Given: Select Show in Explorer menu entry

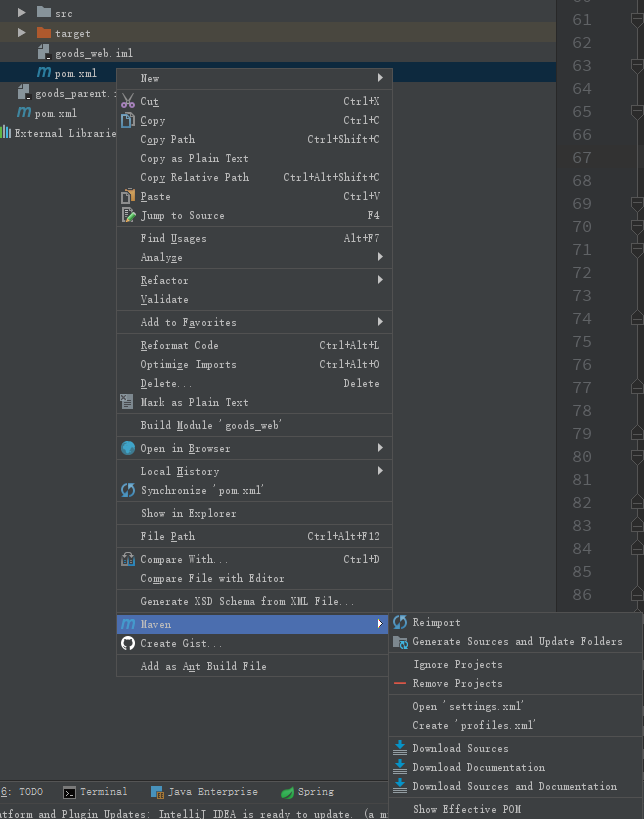Looking at the screenshot, I should tap(254, 513).
